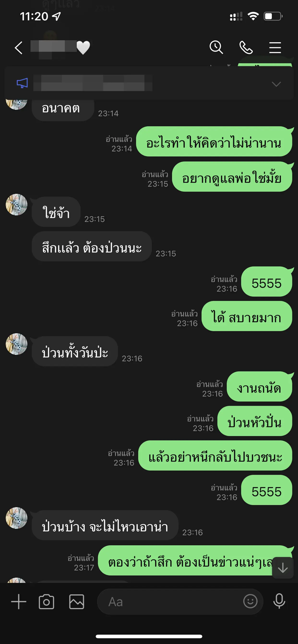
Task: Tap the blue announcement megaphone icon
Action: coord(22,83)
